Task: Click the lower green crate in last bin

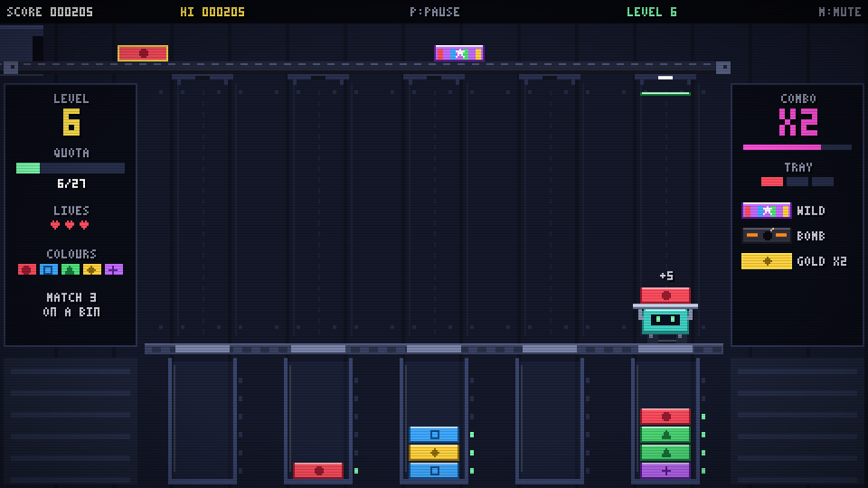Action: pos(665,453)
